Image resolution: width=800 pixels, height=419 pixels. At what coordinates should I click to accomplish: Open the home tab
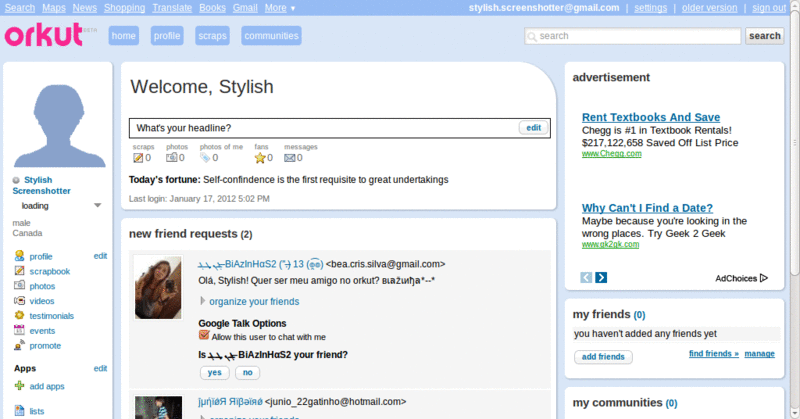pos(123,36)
